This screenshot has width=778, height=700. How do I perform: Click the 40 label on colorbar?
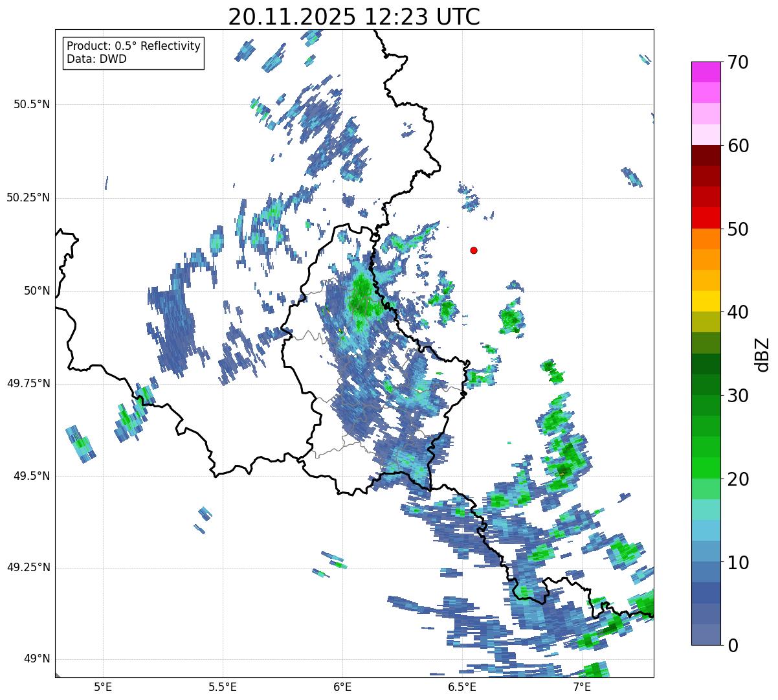739,312
